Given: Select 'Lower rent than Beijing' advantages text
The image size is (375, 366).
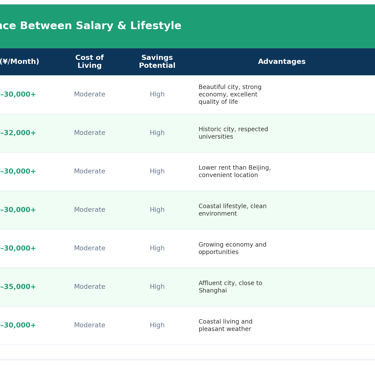Looking at the screenshot, I should (x=235, y=171).
